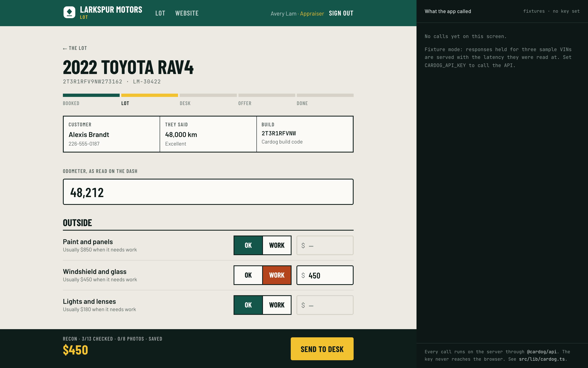The image size is (588, 368).
Task: Click the recon status line '3/13 checked'
Action: [x=97, y=339]
